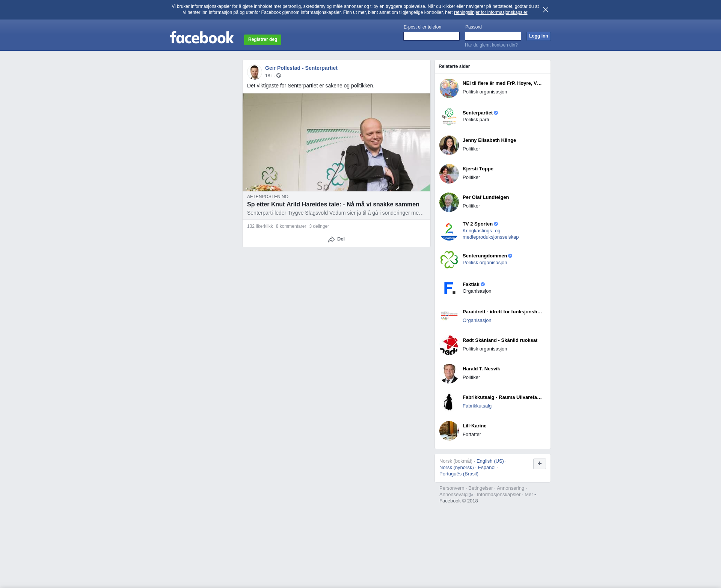The height and width of the screenshot is (588, 721).
Task: Open Per Olaf Lundteigen page name
Action: pyautogui.click(x=486, y=197)
